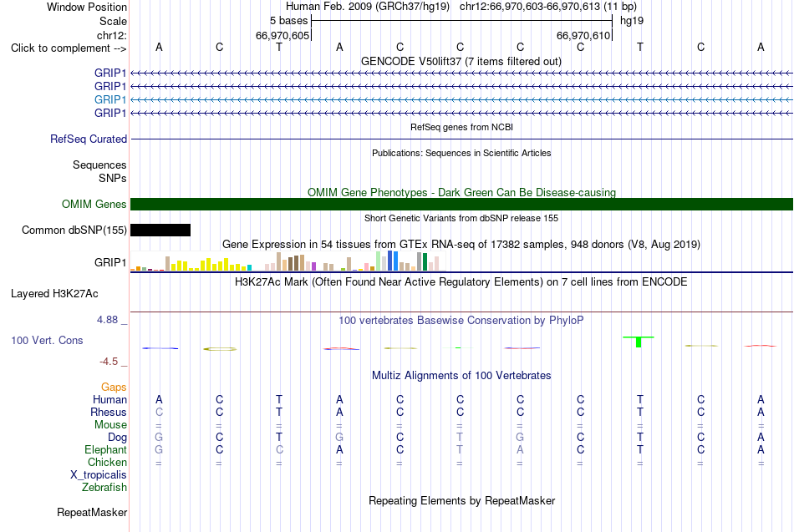This screenshot has height=532, width=794.
Task: Click the GRIP1 label beside the GTEx chart
Action: pos(109,262)
